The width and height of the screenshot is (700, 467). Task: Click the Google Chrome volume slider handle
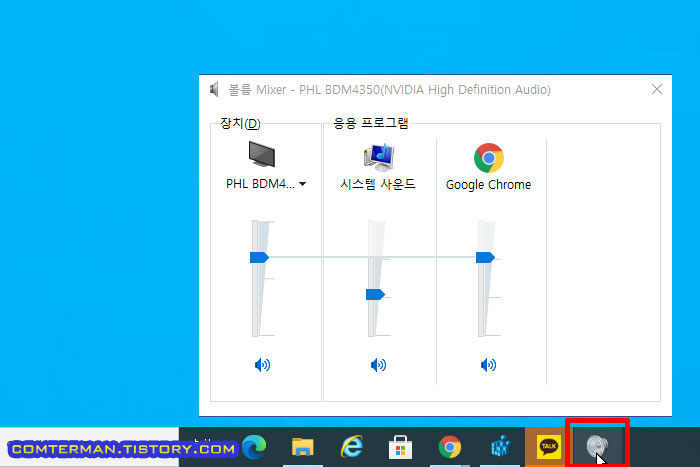click(485, 257)
